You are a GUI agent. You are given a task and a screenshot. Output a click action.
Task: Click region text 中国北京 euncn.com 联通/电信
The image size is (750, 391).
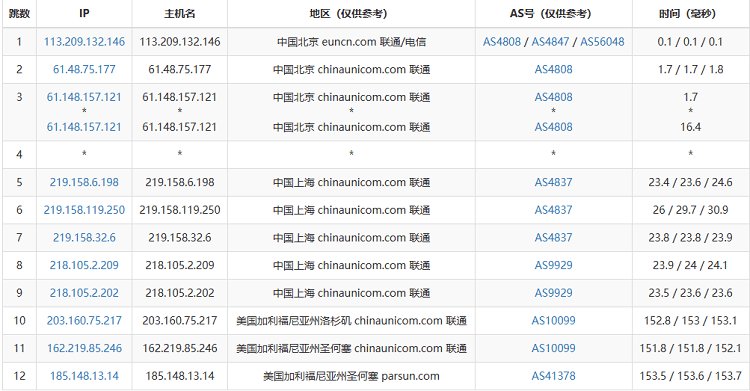pyautogui.click(x=351, y=42)
